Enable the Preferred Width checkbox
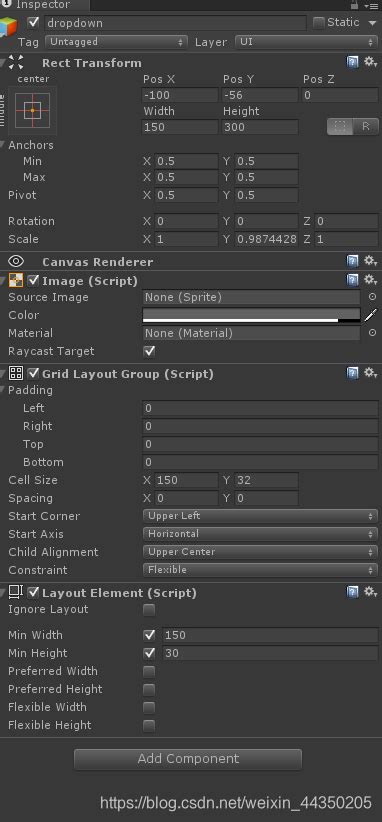Viewport: 382px width, 822px height. (149, 671)
